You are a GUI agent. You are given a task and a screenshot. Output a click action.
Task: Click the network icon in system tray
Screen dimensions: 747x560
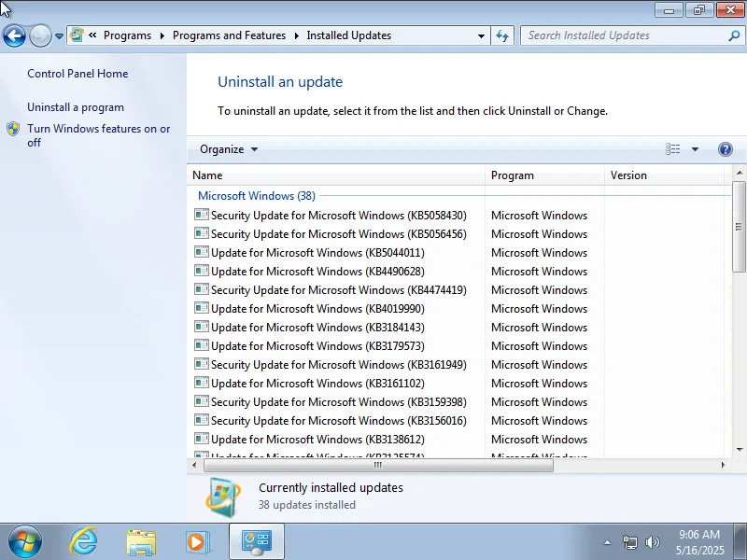(629, 542)
